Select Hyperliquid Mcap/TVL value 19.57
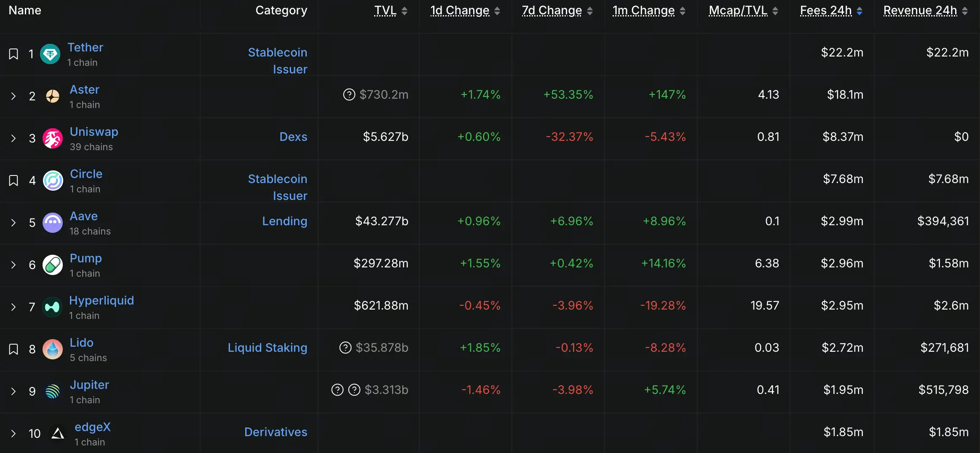980x453 pixels. [x=765, y=305]
